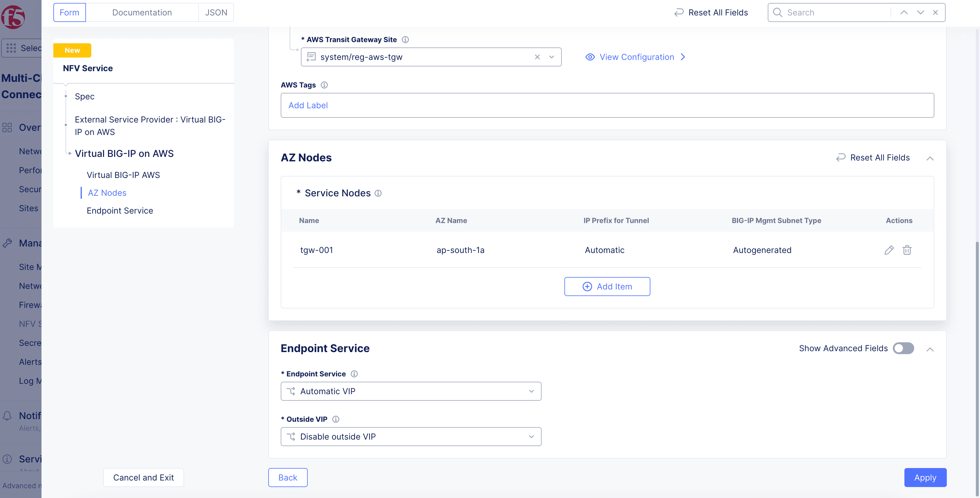The width and height of the screenshot is (980, 498).
Task: Click the Manage wrench icon in sidebar
Action: point(7,243)
